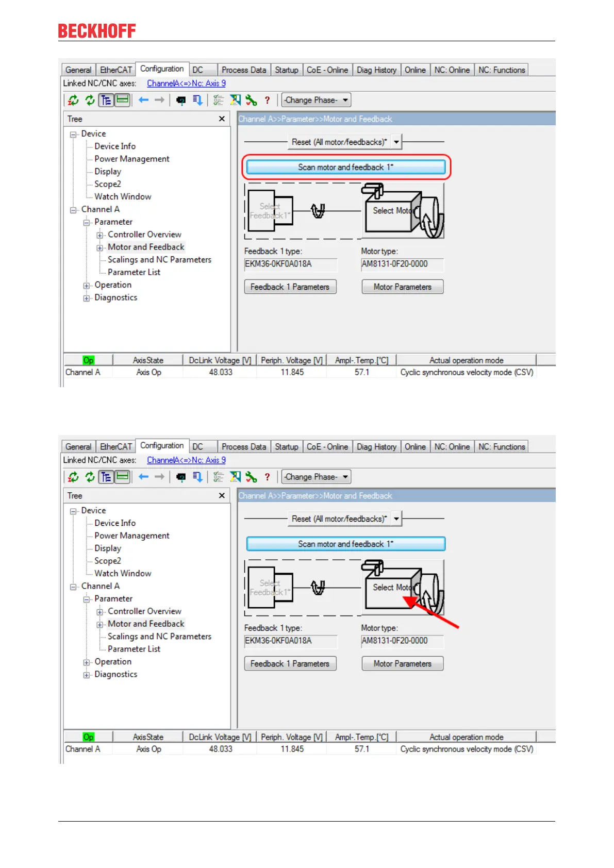The height and width of the screenshot is (868, 614).
Task: Click black monitor question icon in lower screenshot
Action: (181, 477)
